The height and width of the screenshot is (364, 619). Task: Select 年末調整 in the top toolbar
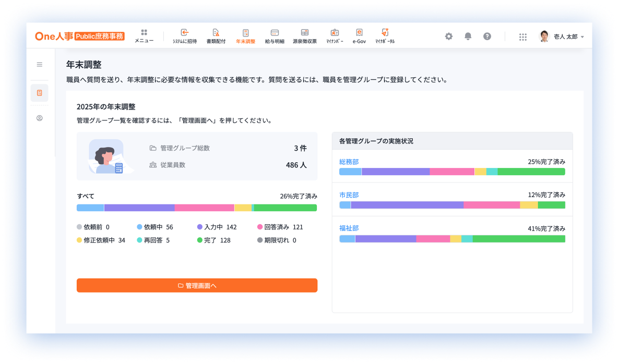245,36
